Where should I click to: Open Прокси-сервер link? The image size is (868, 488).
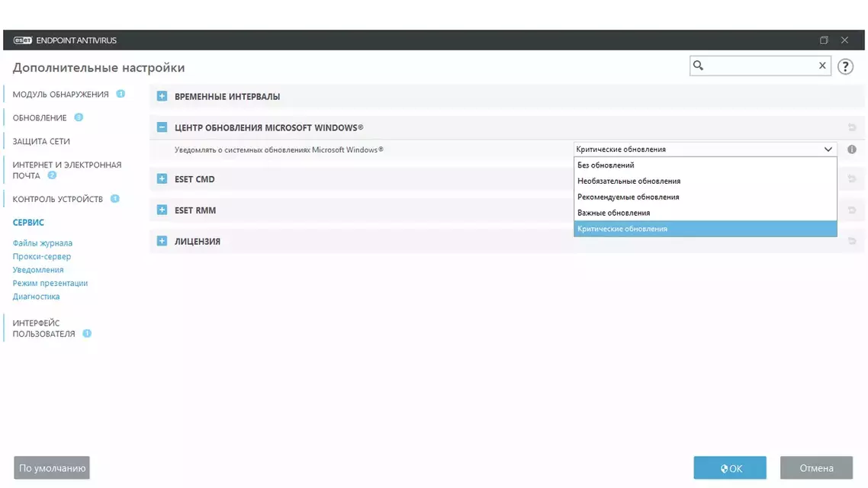click(41, 256)
